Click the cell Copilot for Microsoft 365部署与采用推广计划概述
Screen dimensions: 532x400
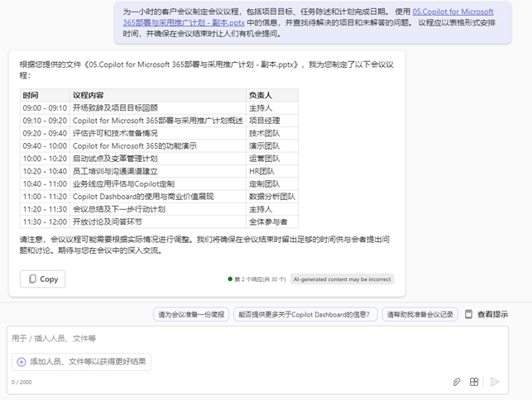(x=158, y=121)
